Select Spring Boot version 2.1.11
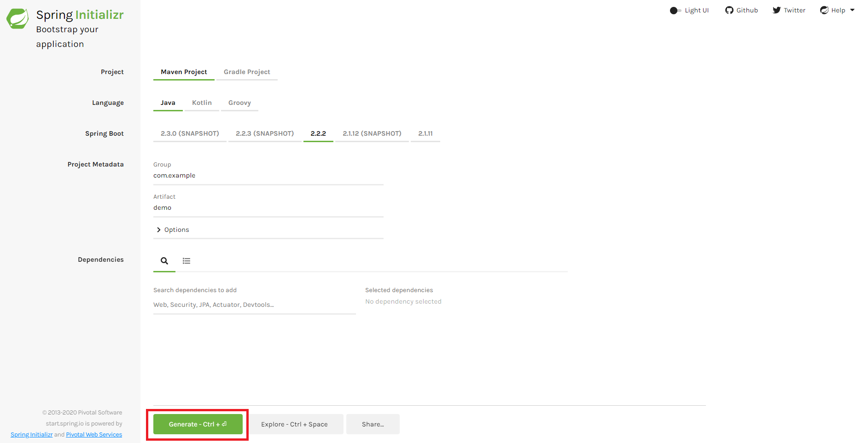This screenshot has height=443, width=868. point(425,134)
